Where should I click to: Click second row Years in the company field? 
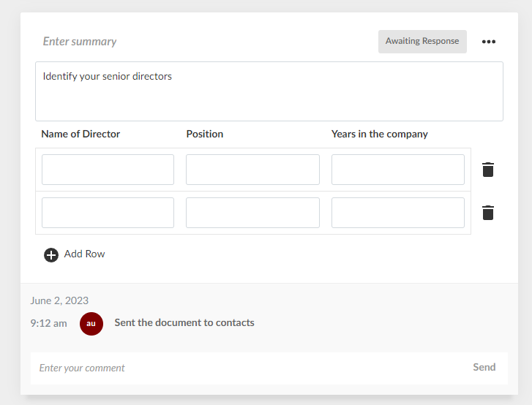coord(397,213)
